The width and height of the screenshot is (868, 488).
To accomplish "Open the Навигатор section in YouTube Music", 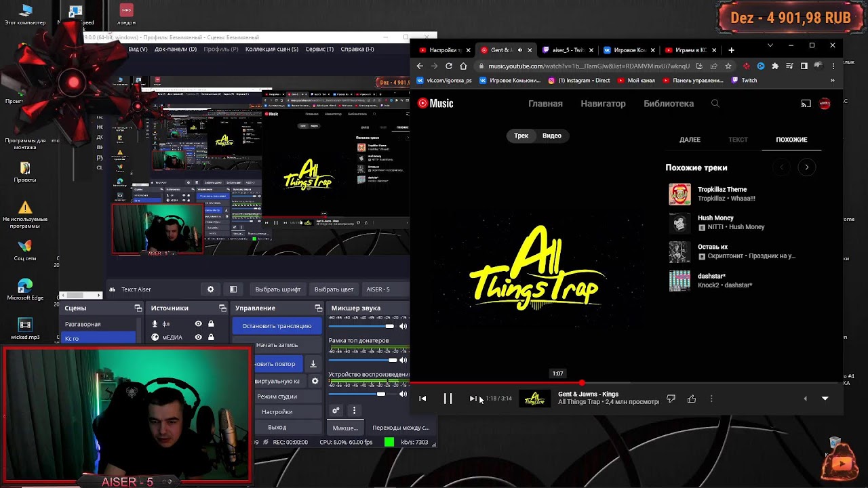I will tap(603, 104).
